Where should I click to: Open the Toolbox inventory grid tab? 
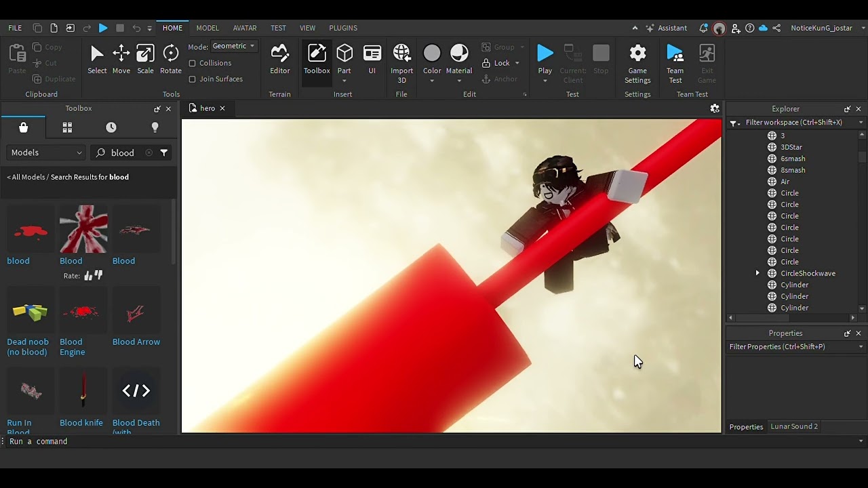coord(67,127)
